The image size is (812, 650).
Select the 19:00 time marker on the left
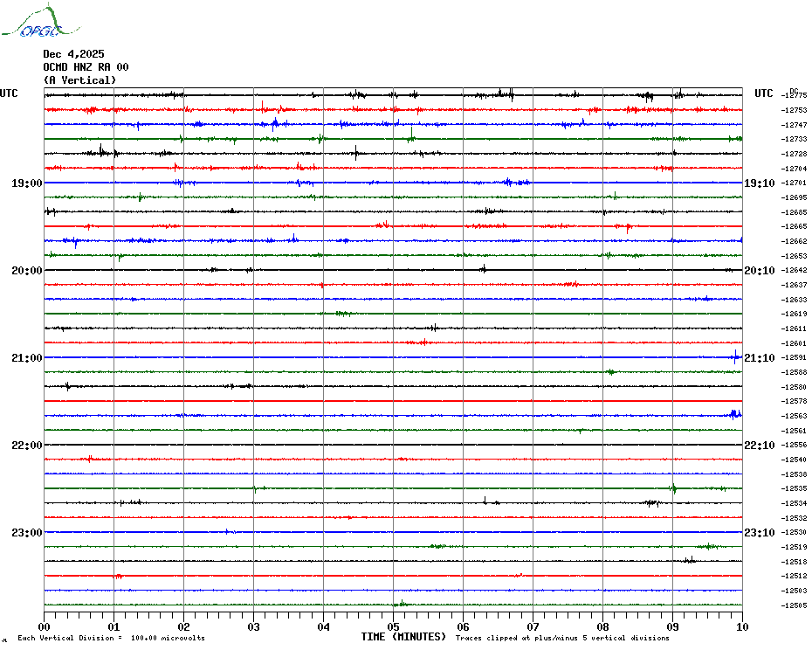pyautogui.click(x=26, y=183)
